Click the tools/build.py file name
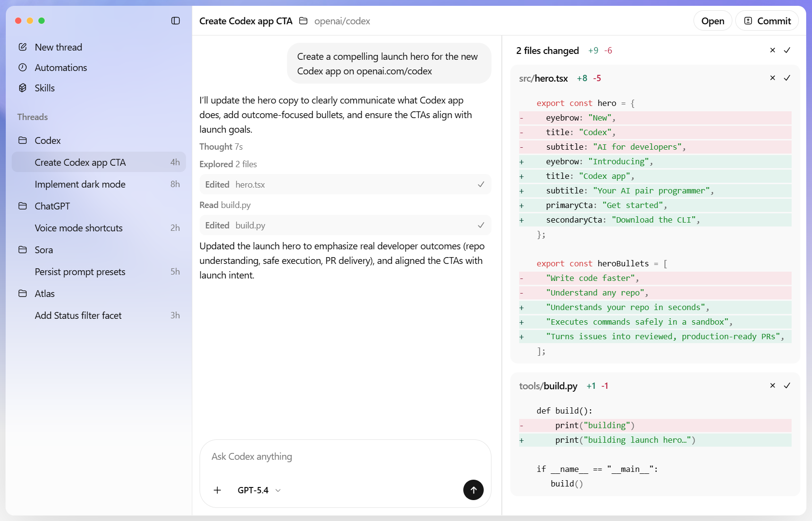 tap(548, 386)
